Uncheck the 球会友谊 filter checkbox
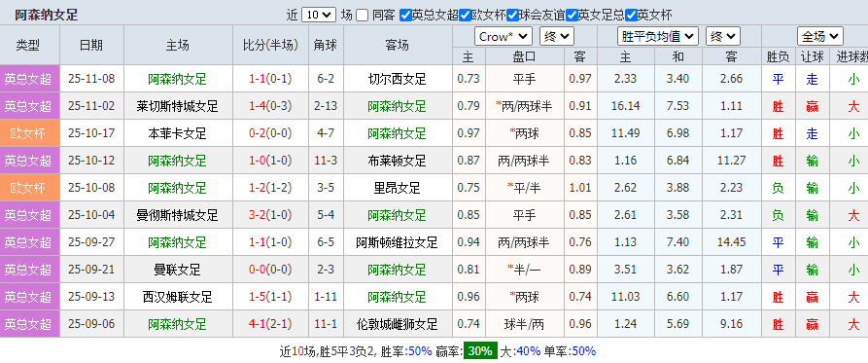 click(x=512, y=15)
